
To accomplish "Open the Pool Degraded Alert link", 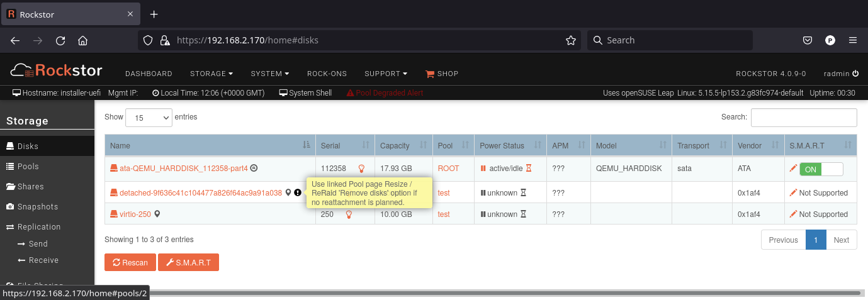I will (x=385, y=93).
